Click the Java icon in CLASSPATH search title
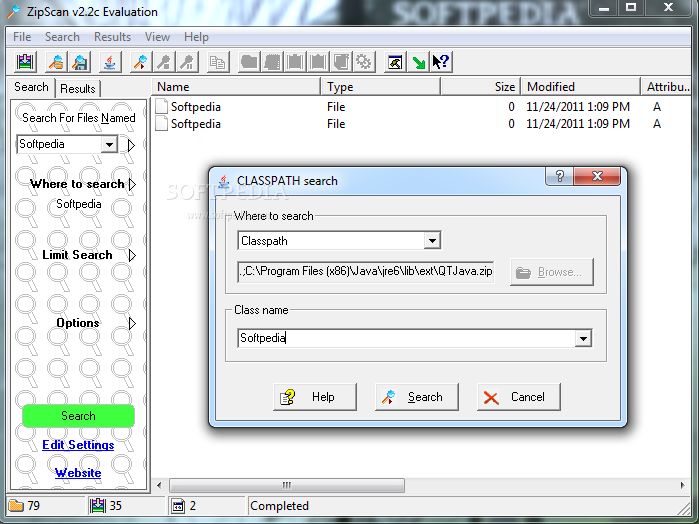This screenshot has height=524, width=699. 224,181
